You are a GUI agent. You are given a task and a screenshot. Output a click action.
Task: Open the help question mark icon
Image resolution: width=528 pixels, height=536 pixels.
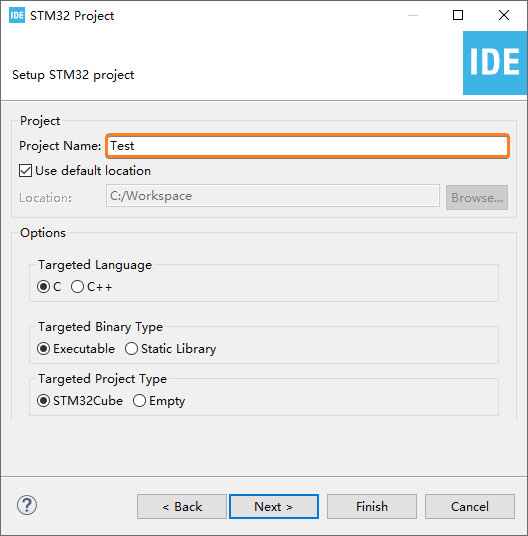pos(27,506)
